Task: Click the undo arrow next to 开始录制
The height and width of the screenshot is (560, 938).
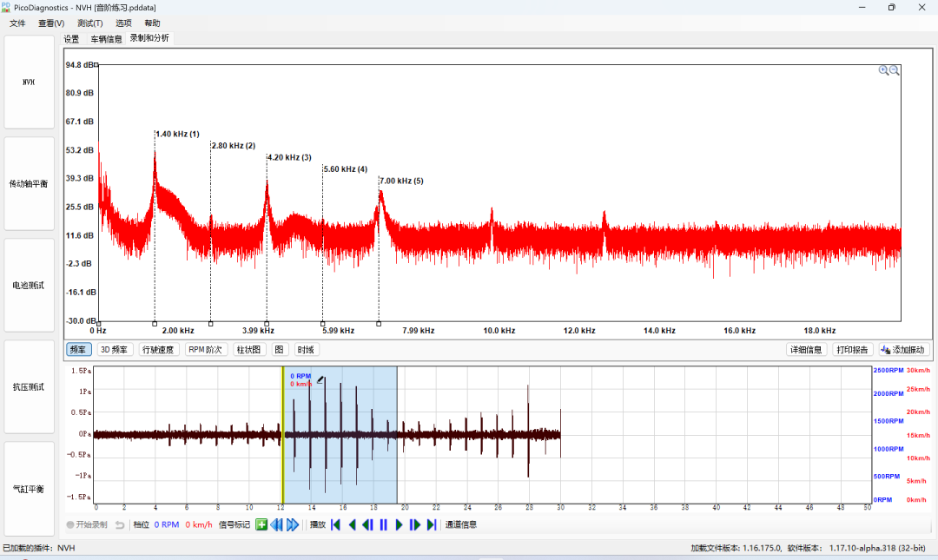Action: point(120,524)
